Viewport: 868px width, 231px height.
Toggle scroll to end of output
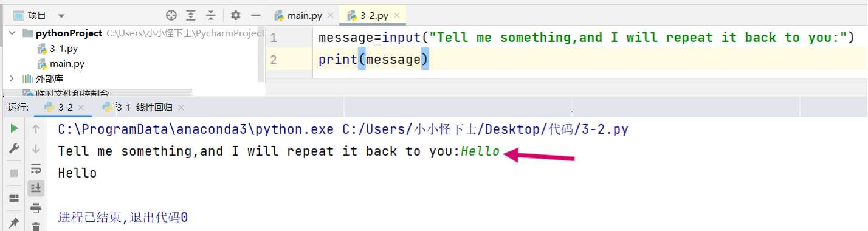tap(36, 188)
